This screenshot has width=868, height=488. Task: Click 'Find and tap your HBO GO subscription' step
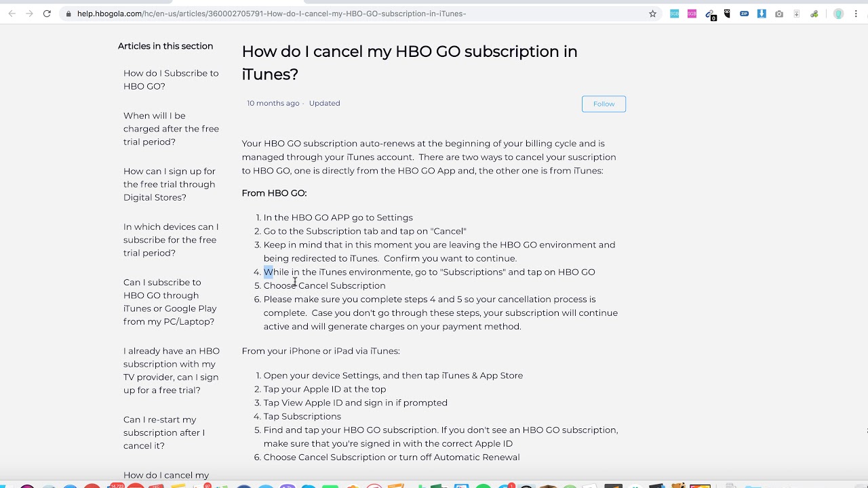pos(441,436)
